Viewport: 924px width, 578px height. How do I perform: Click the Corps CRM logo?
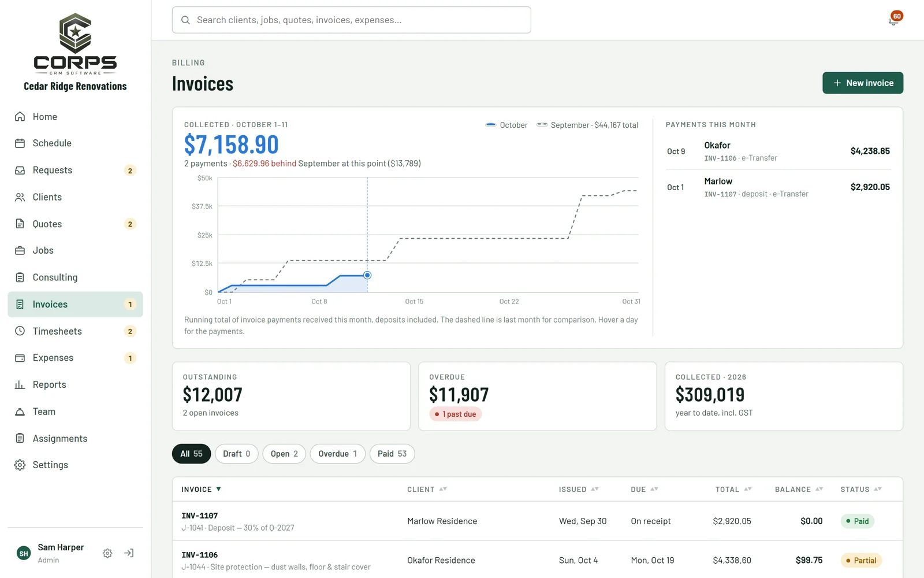tap(75, 44)
